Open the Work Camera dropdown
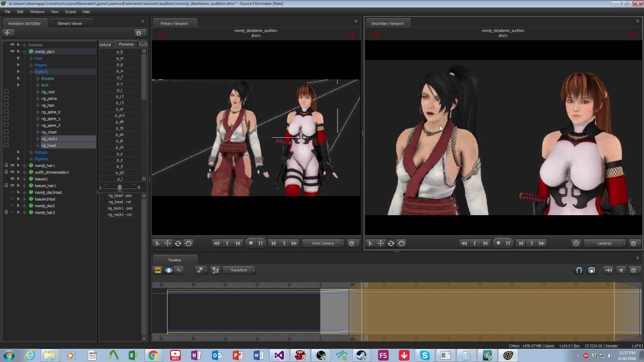644x362 pixels. pyautogui.click(x=325, y=243)
